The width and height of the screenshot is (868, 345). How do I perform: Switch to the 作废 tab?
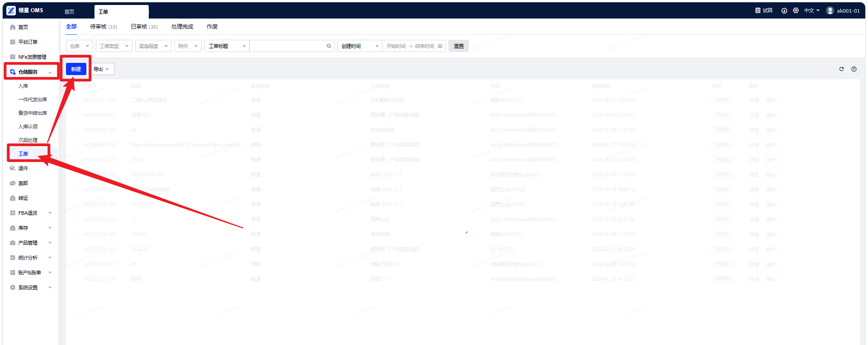(x=212, y=27)
